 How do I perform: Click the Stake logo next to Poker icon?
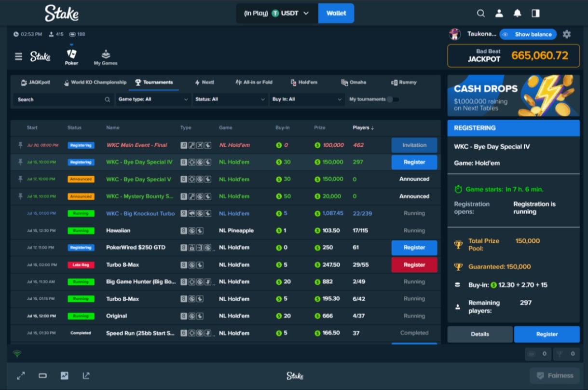40,56
